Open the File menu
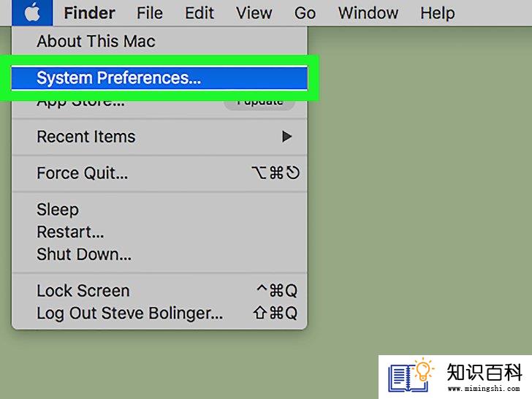 pyautogui.click(x=150, y=13)
